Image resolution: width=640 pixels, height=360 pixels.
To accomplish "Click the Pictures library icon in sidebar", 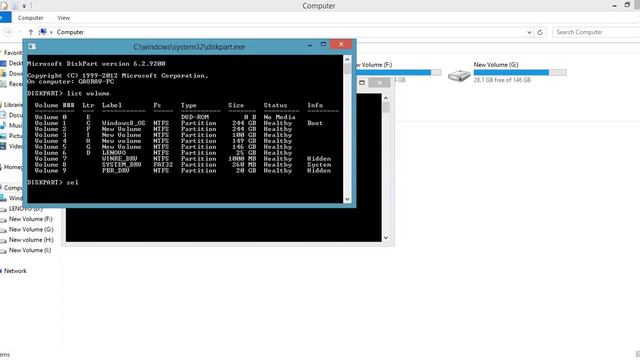I will [3, 136].
